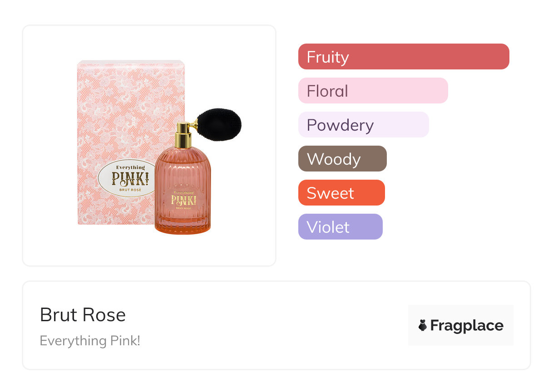This screenshot has height=392, width=553.
Task: Click the gold PINK! logo on bottle
Action: (x=183, y=200)
